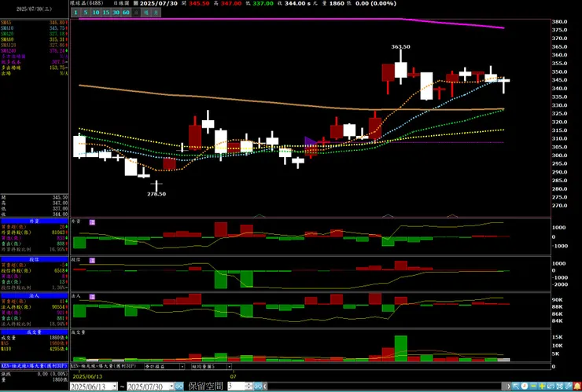Click the horizontal chart scrollbar track
Image resolution: width=582 pixels, height=392 pixels.
[x=384, y=386]
